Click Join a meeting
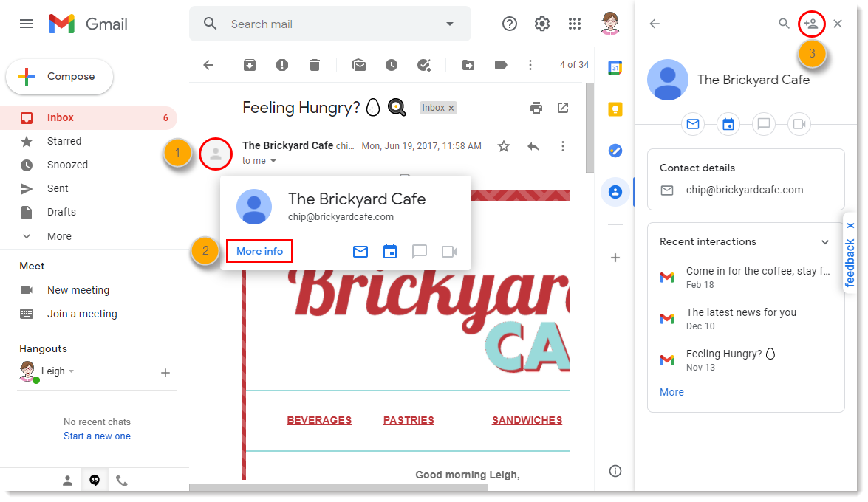This screenshot has width=868, height=502. coord(82,314)
